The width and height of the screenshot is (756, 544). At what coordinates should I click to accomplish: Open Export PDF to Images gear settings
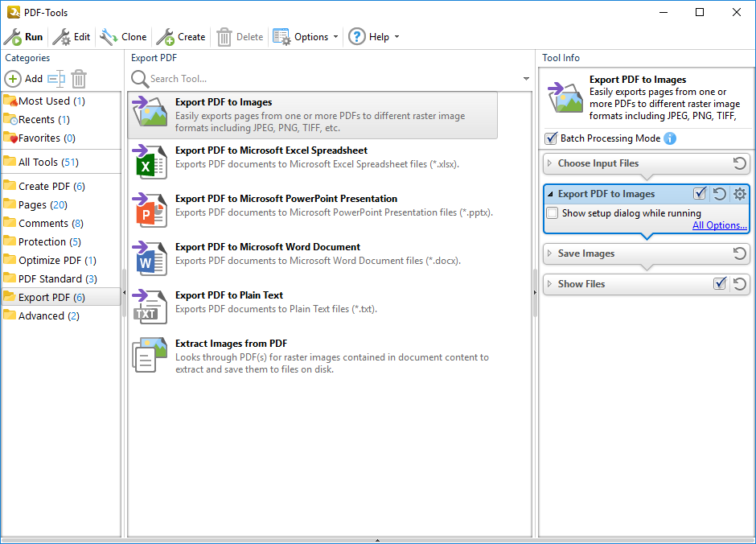point(740,194)
